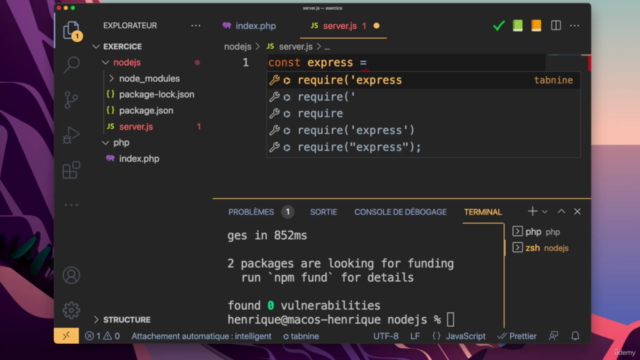This screenshot has height=360, width=640.
Task: Select the TERMINAL panel tab
Action: pos(482,212)
